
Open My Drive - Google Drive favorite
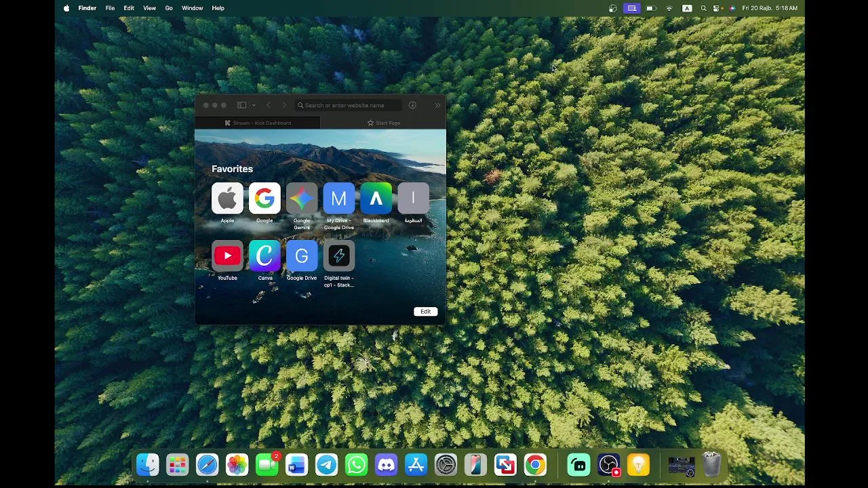[339, 199]
